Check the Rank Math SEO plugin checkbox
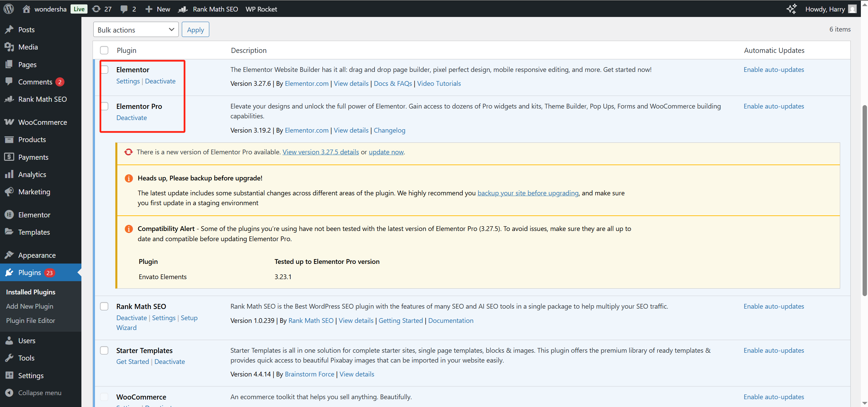Image resolution: width=868 pixels, height=407 pixels. pos(104,306)
